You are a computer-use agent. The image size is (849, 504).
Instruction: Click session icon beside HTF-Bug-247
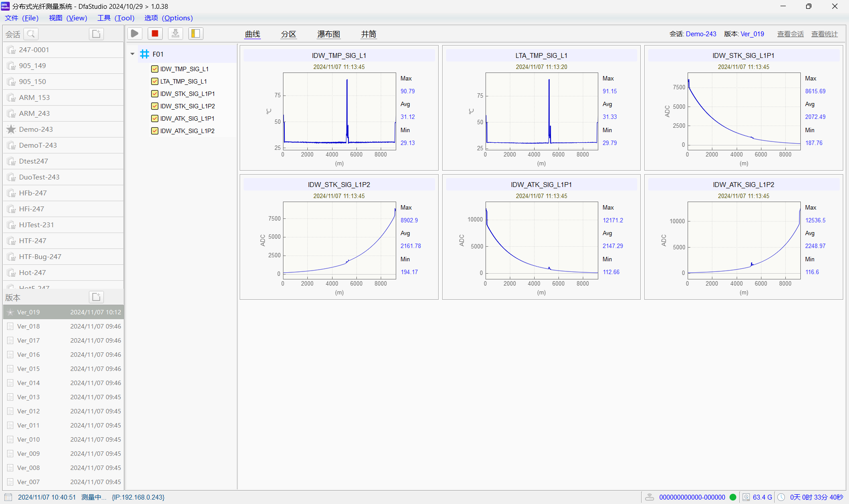11,257
